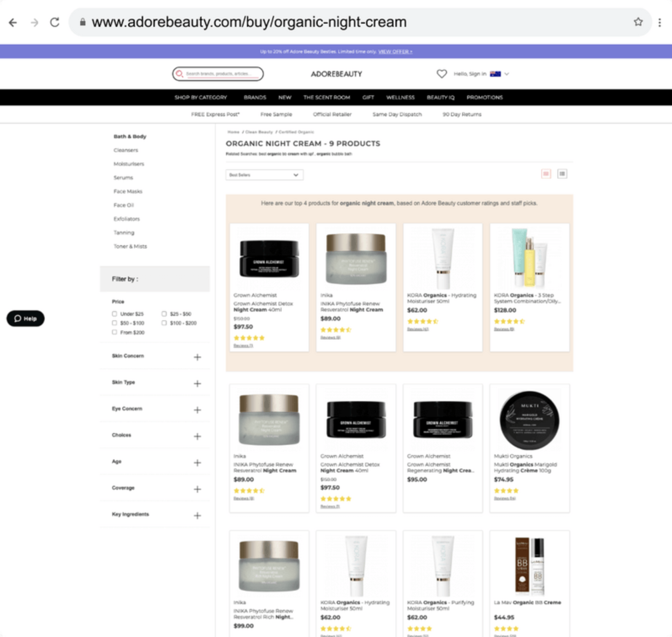
Task: Switch to grid view icon
Action: coord(546,174)
